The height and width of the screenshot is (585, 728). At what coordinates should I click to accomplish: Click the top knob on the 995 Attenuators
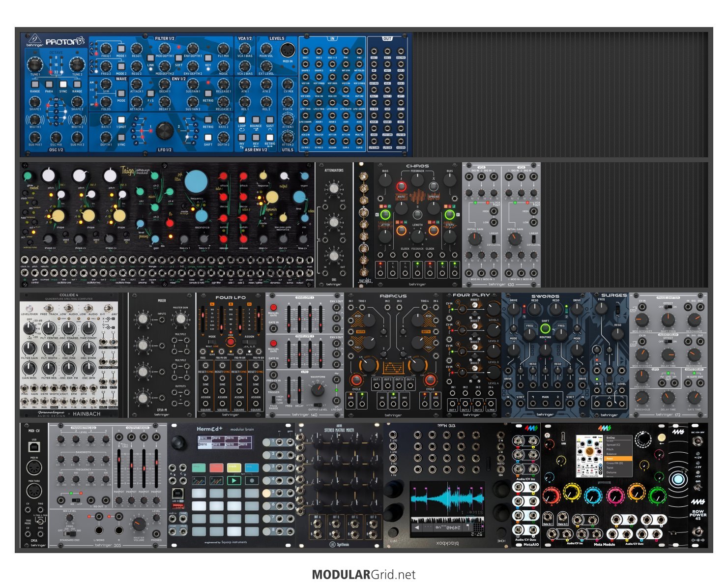[x=334, y=189]
